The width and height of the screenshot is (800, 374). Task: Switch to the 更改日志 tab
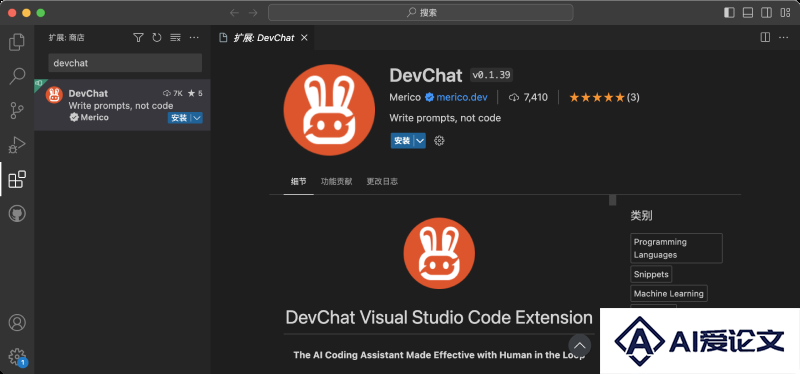tap(382, 181)
